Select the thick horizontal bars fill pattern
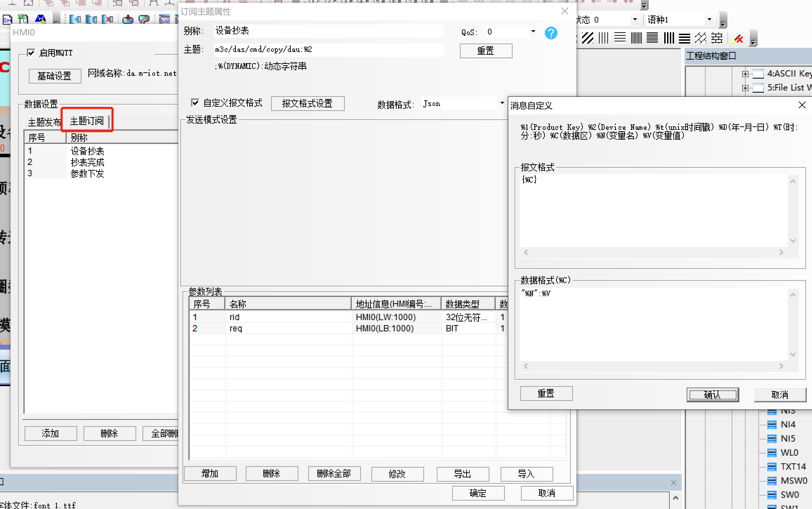This screenshot has width=812, height=509. tap(685, 38)
